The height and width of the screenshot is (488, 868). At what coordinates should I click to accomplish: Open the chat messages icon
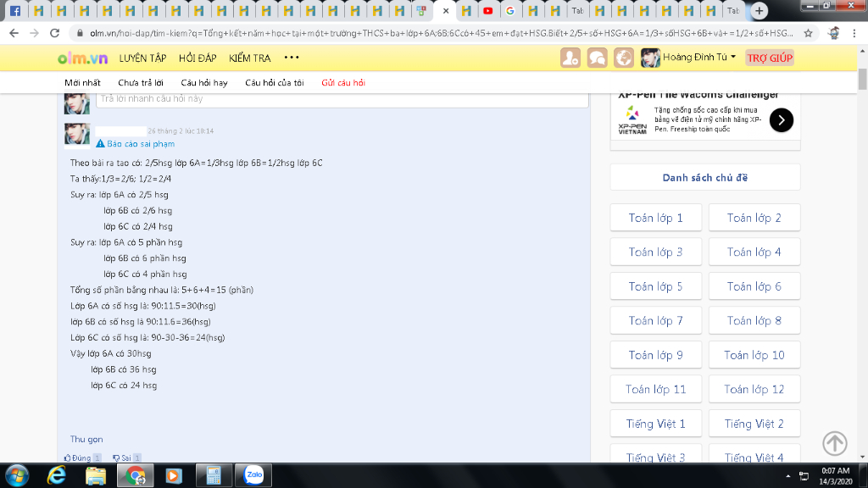click(597, 58)
